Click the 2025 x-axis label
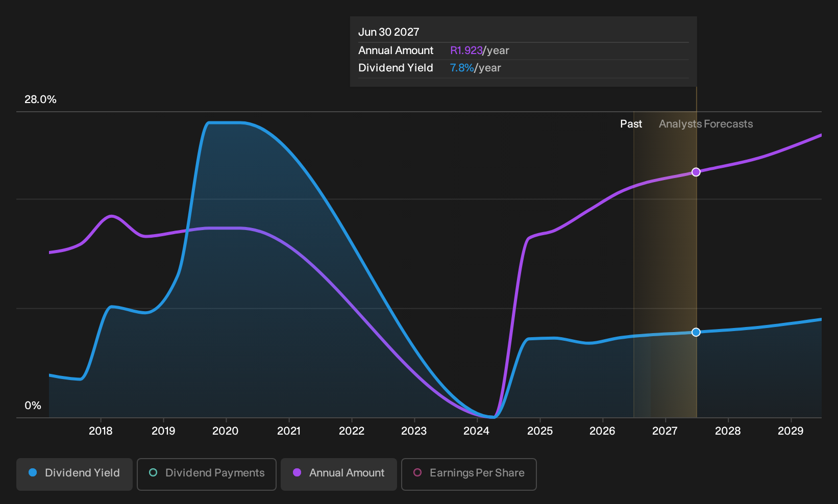 540,431
